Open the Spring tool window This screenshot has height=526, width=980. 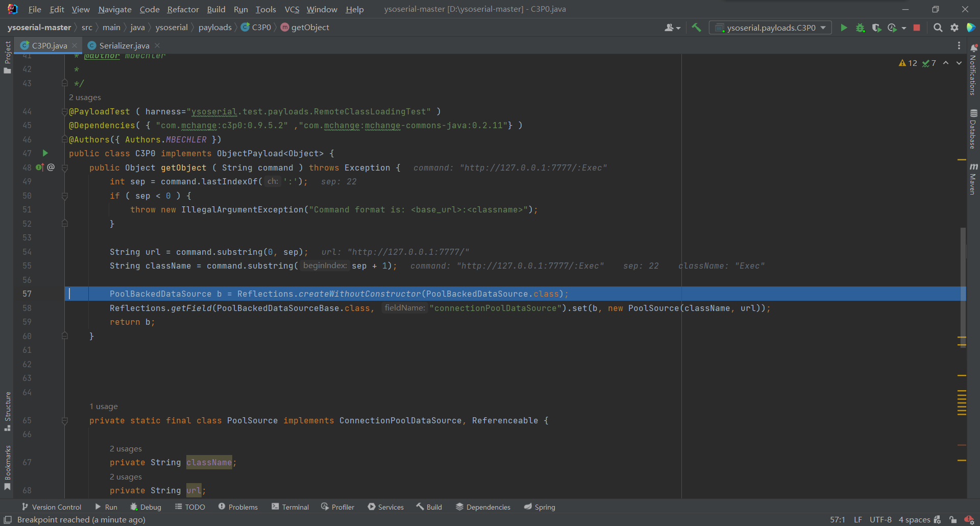point(540,507)
